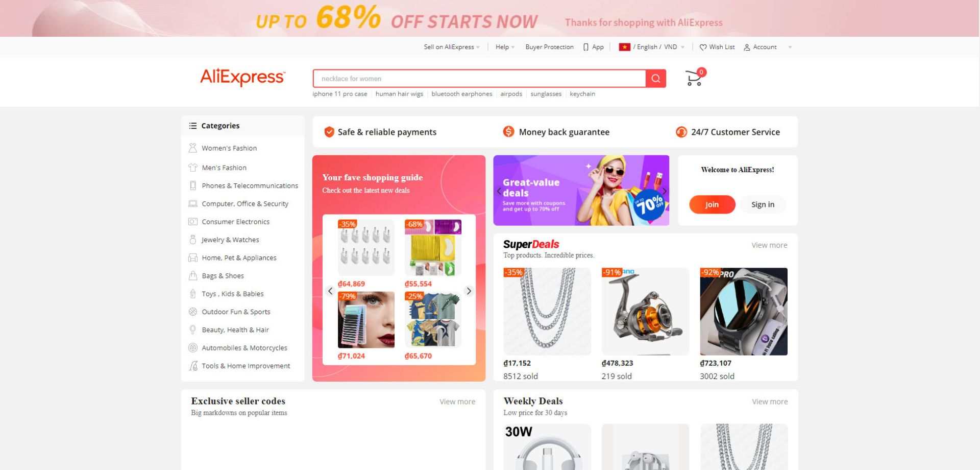Open the Consumer Electronics category

click(x=235, y=222)
